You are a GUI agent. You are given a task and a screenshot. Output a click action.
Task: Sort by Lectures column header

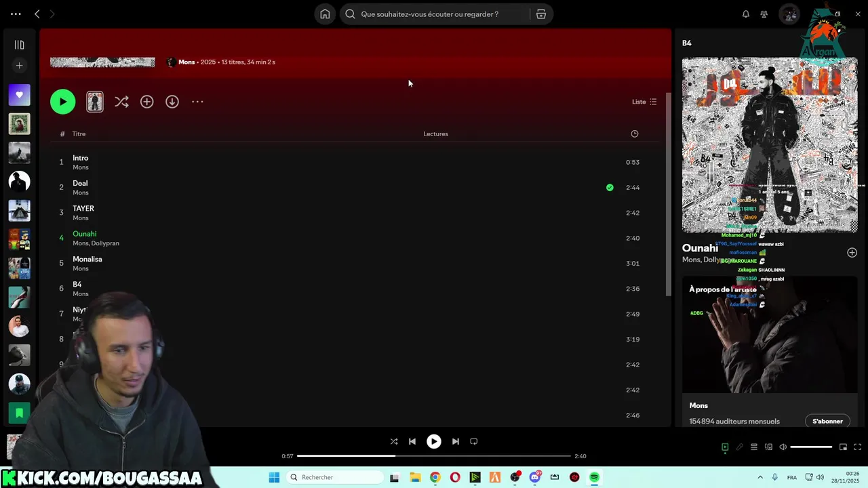coord(435,134)
